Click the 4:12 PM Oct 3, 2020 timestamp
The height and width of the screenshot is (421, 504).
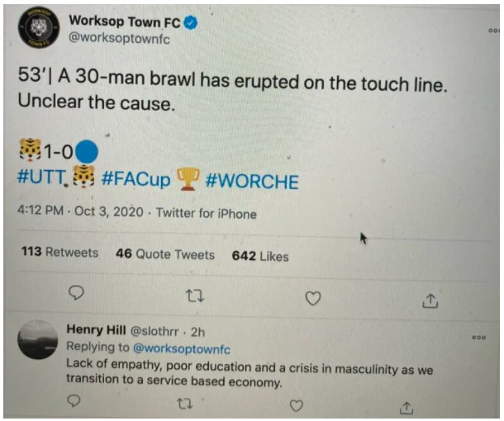(x=80, y=211)
